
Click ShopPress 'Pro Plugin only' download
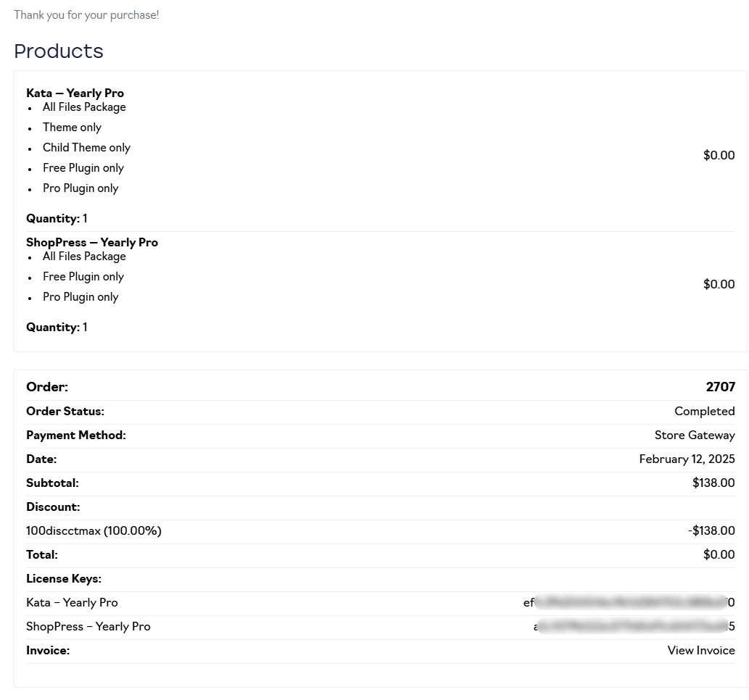(x=80, y=297)
